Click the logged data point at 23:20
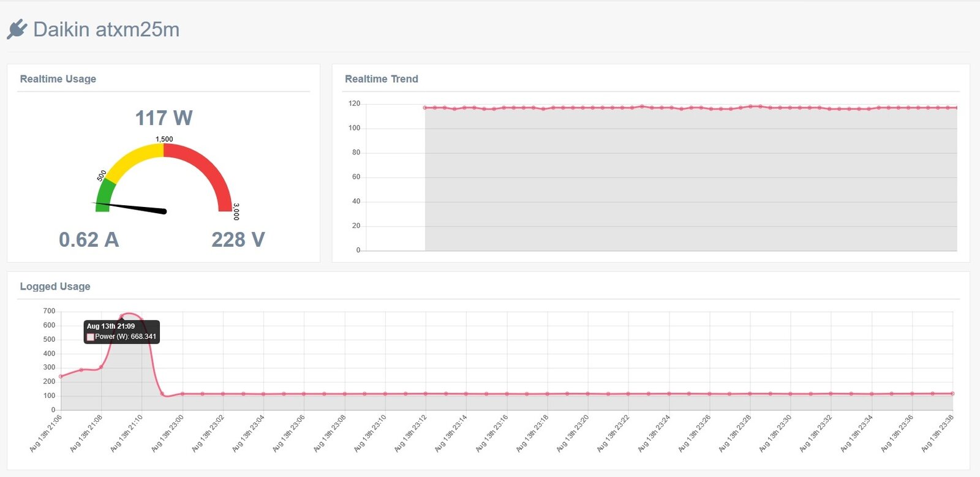The image size is (980, 477). (587, 394)
